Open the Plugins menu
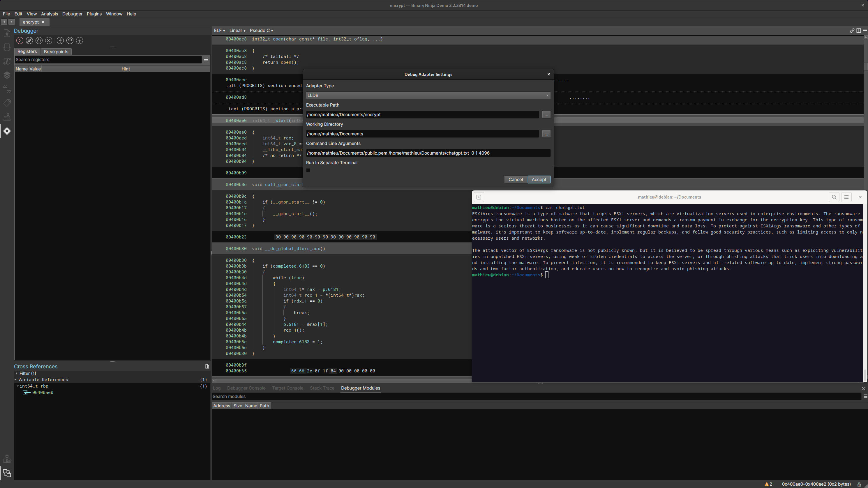 click(x=94, y=14)
